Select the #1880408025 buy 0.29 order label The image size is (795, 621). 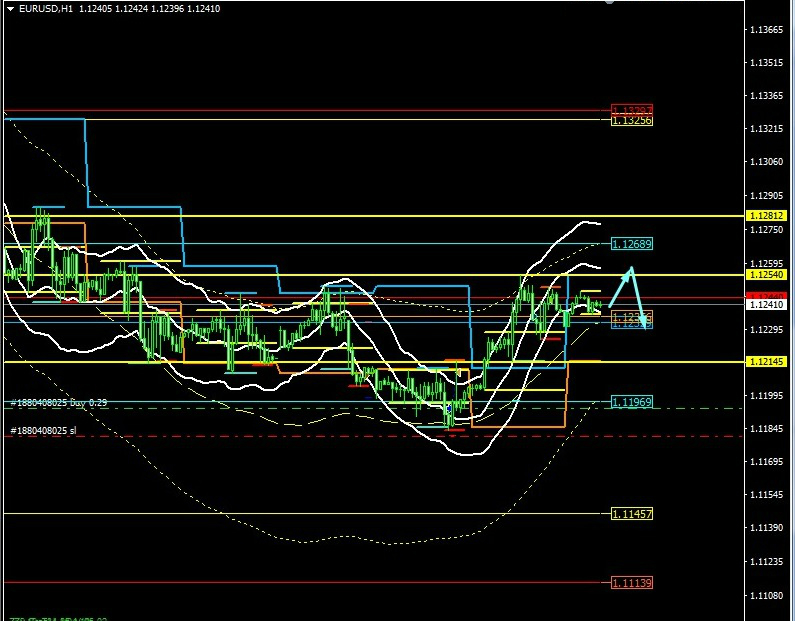(59, 402)
